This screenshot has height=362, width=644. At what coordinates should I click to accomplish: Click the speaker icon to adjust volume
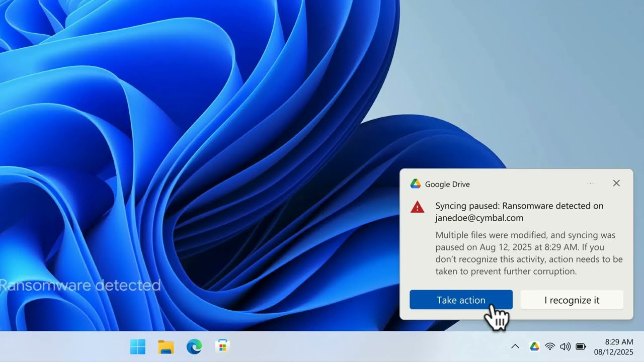[565, 346]
